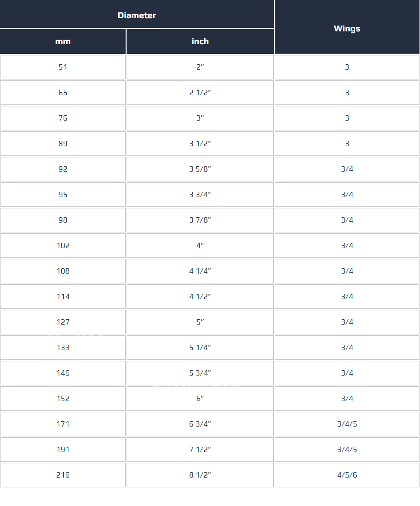The image size is (420, 506).
Task: Click the 4 1/4" inch value
Action: coord(200,271)
